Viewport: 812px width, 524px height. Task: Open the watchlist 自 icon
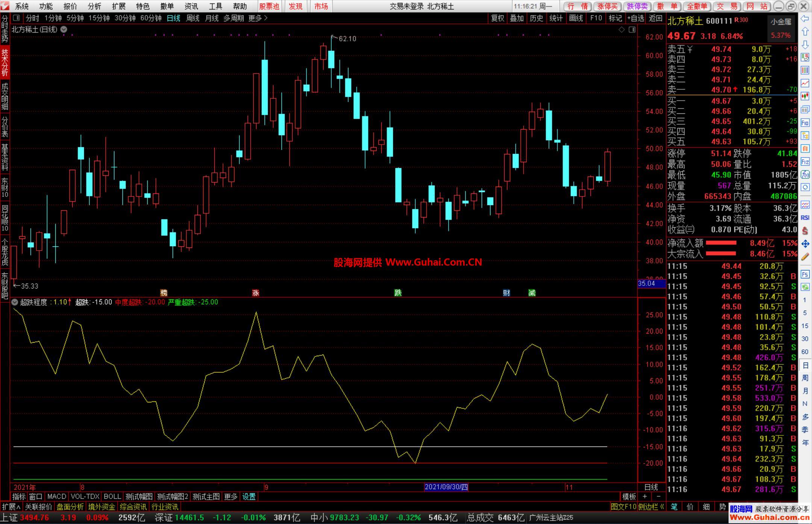(x=805, y=148)
